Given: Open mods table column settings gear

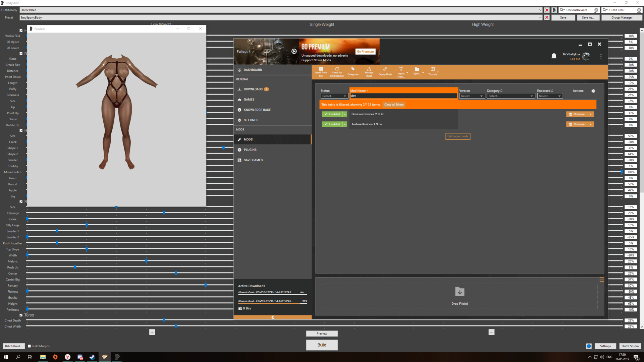Looking at the screenshot, I should 593,91.
